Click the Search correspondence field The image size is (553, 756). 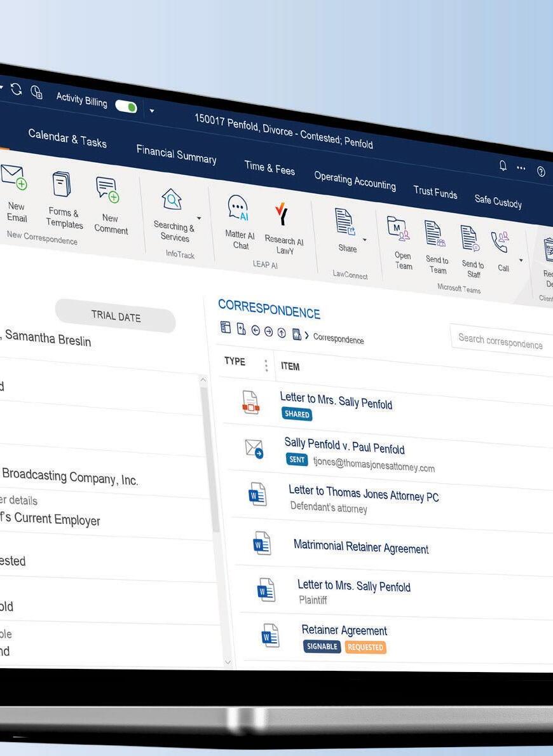pyautogui.click(x=502, y=341)
